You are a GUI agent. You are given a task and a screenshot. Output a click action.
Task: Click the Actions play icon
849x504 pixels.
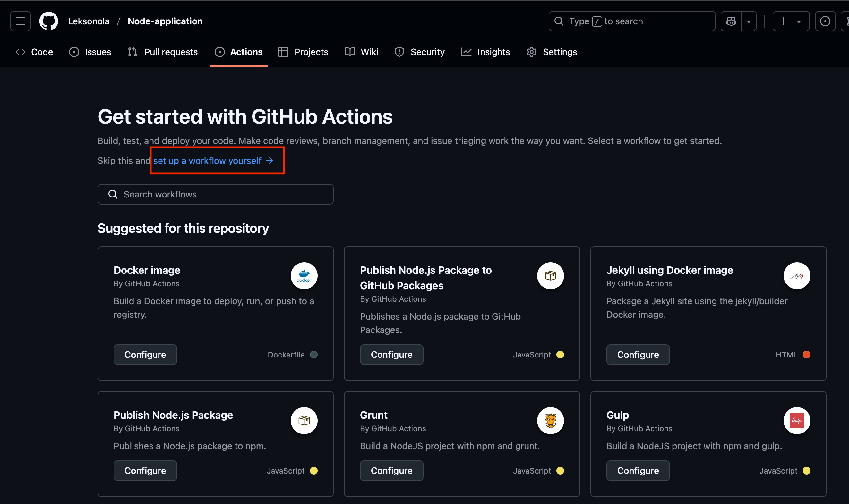point(219,52)
